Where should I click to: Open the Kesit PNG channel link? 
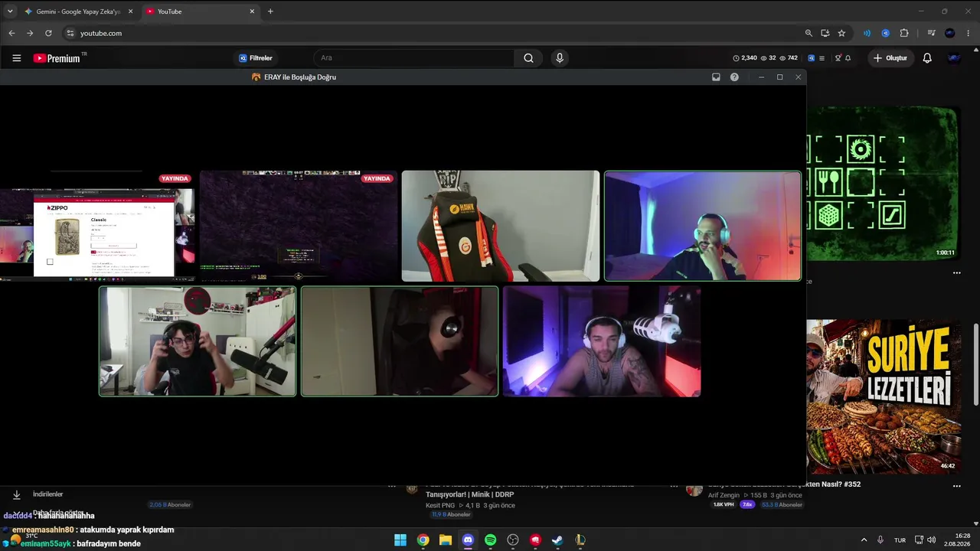(x=442, y=505)
